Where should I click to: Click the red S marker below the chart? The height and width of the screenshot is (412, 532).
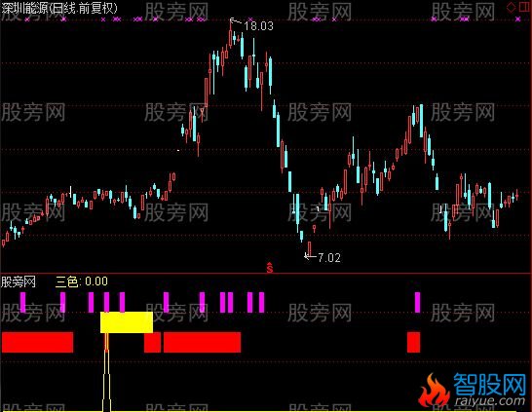tap(270, 268)
